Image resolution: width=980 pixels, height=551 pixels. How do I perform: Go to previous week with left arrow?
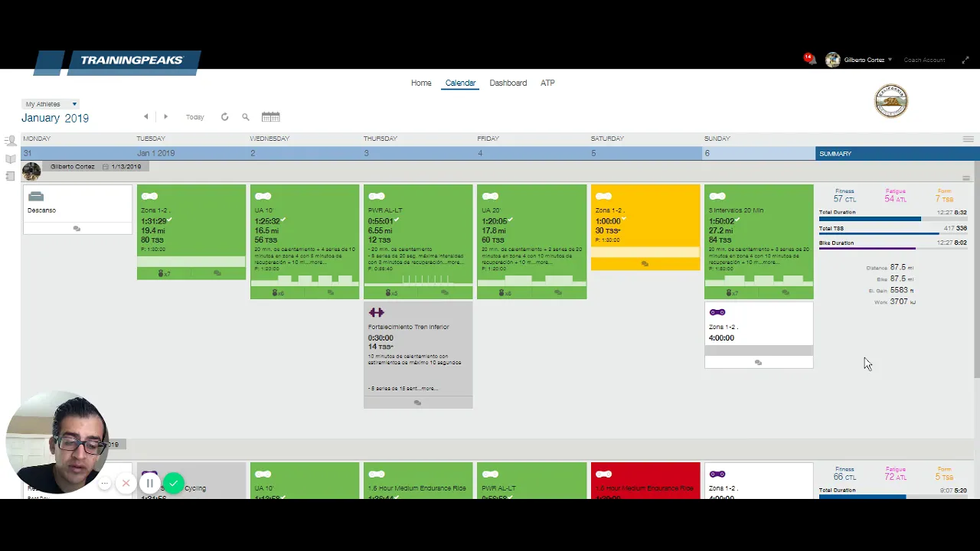point(145,117)
